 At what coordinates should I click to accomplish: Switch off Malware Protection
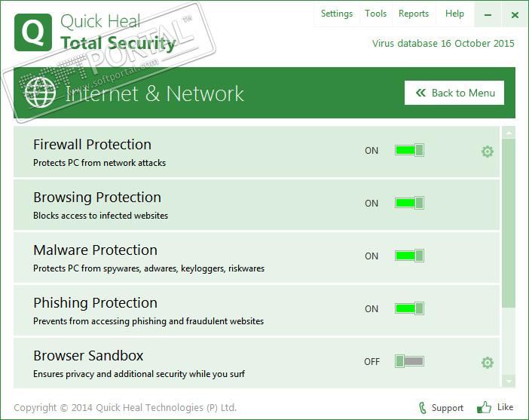coord(409,256)
